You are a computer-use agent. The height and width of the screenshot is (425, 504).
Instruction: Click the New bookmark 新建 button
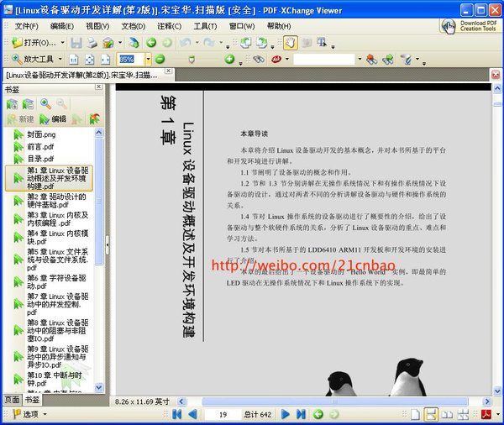(x=20, y=119)
